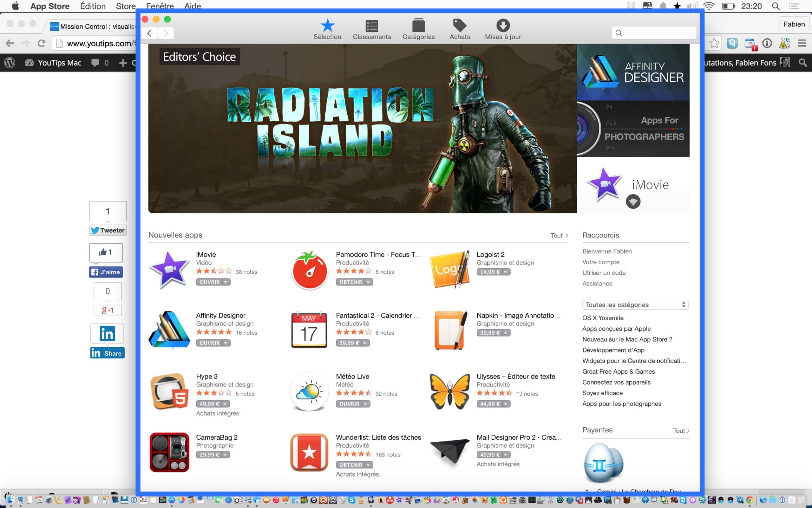Screen dimensions: 812x508
Task: Click the Wi-Fi icon in the menu bar
Action: click(x=709, y=6)
